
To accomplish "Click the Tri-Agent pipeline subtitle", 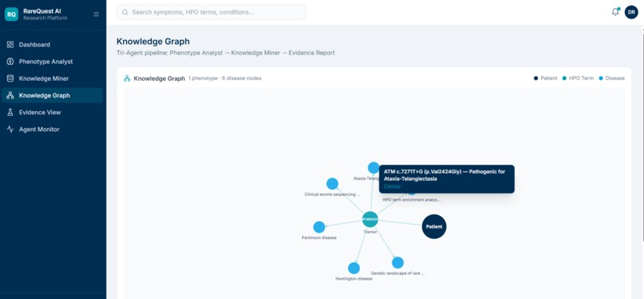I will (x=225, y=53).
